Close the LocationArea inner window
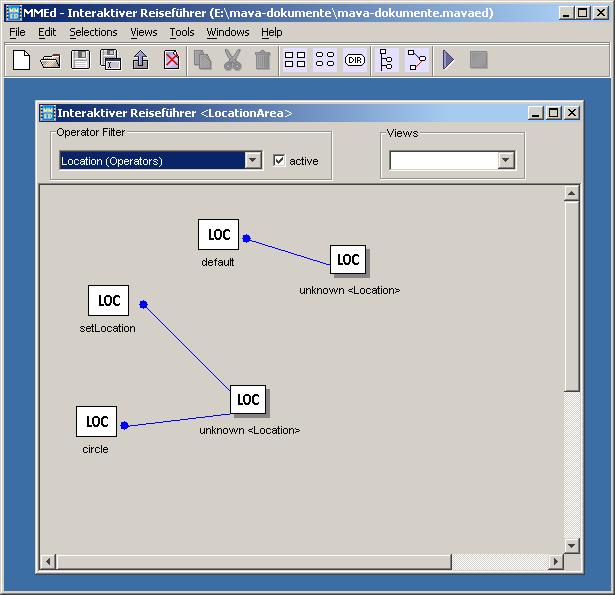Image resolution: width=615 pixels, height=595 pixels. [x=572, y=113]
